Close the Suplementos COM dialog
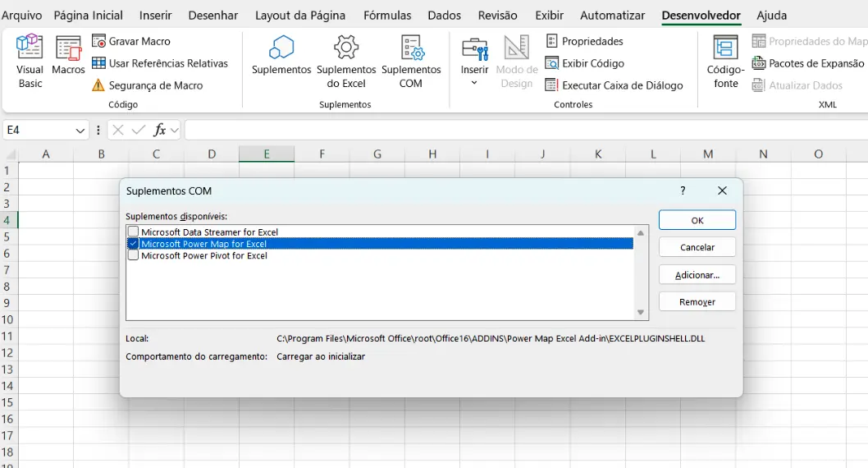 [x=722, y=190]
